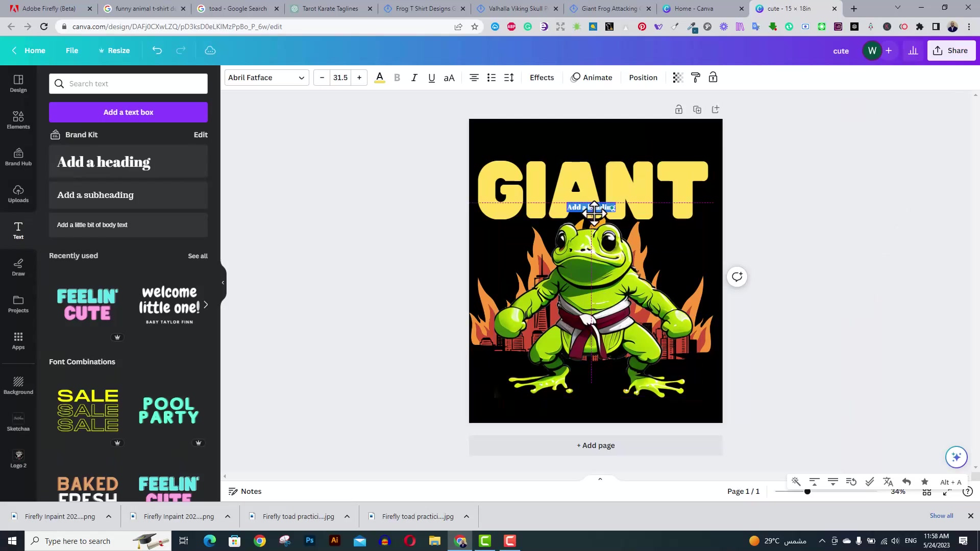Viewport: 980px width, 551px height.
Task: Click in the Search text field
Action: pyautogui.click(x=128, y=84)
